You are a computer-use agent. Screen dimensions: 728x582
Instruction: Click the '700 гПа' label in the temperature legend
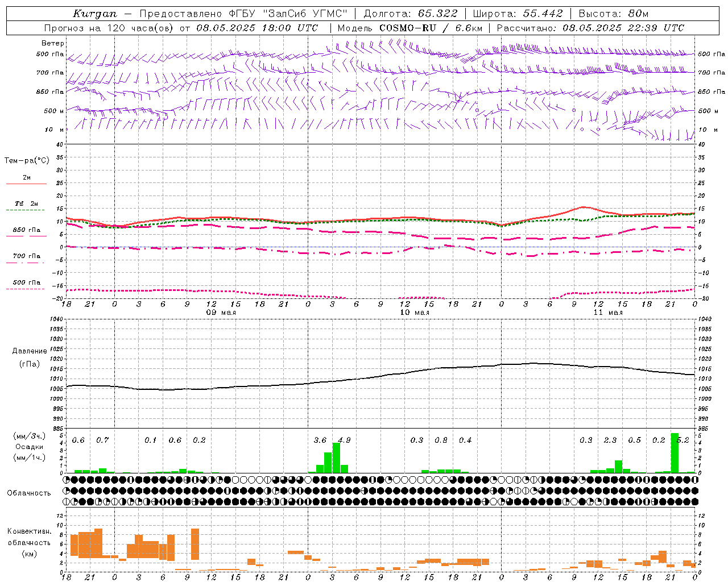coord(27,256)
